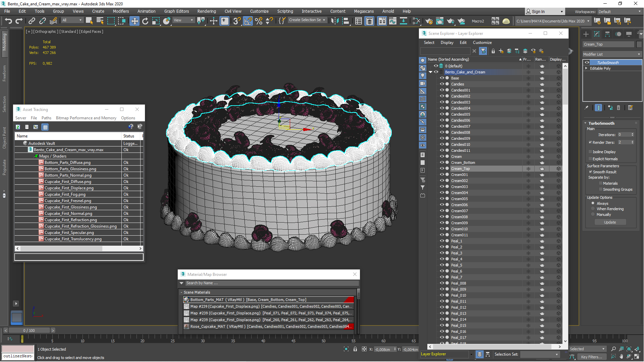Collapse Scene Materials group in browser
Screen dimensions: 644x362
pos(181,292)
